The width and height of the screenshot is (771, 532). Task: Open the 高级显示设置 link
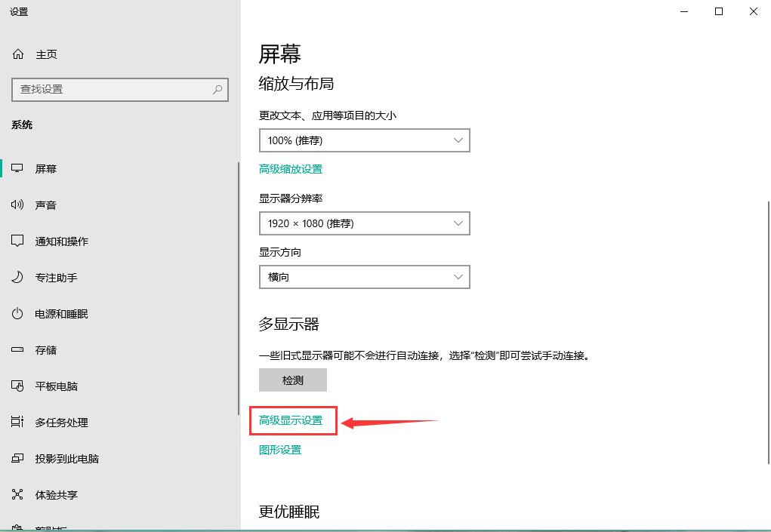291,420
